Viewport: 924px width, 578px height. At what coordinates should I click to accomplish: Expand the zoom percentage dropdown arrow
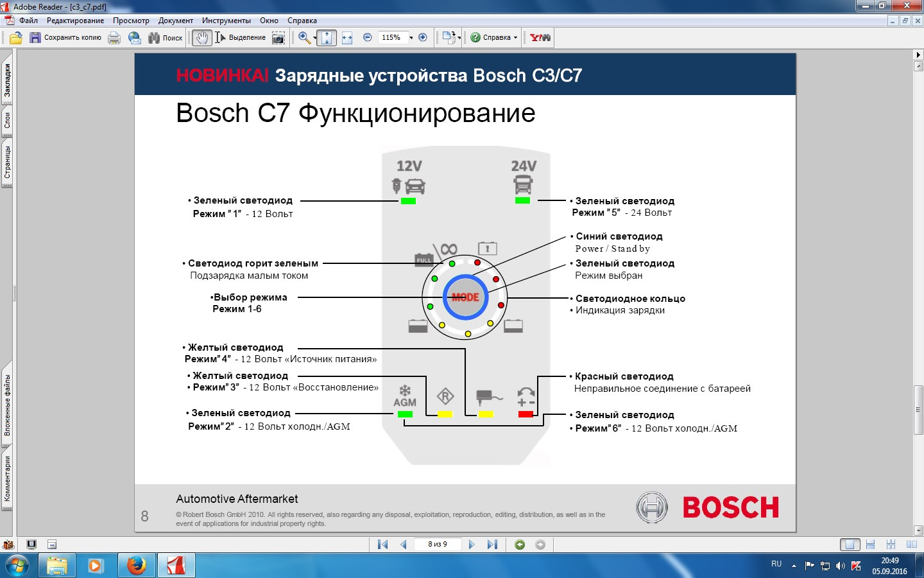pos(411,39)
